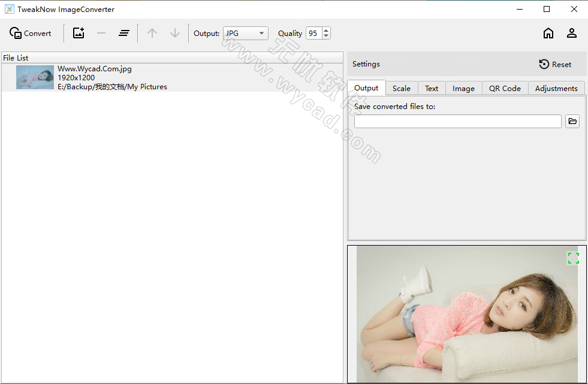The height and width of the screenshot is (384, 588).
Task: Click the Remove file icon
Action: coord(101,33)
